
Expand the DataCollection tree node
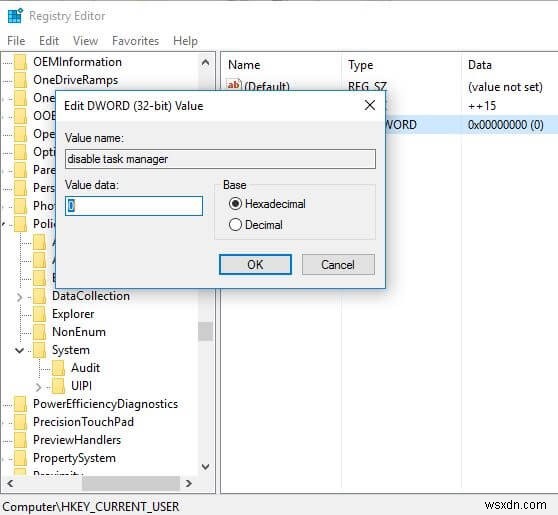click(20, 297)
